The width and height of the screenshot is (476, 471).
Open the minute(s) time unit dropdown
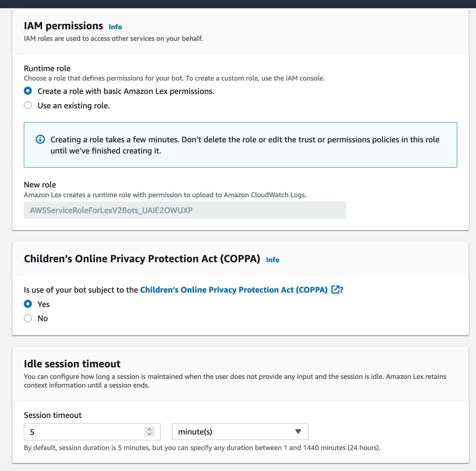(x=240, y=432)
